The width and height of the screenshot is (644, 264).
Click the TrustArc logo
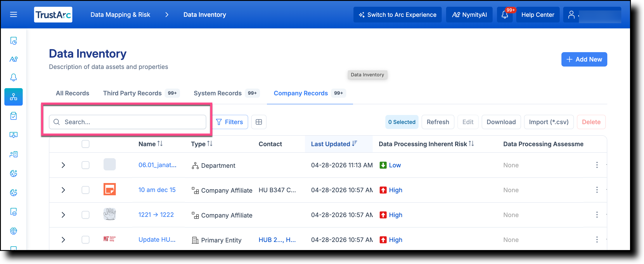[53, 14]
